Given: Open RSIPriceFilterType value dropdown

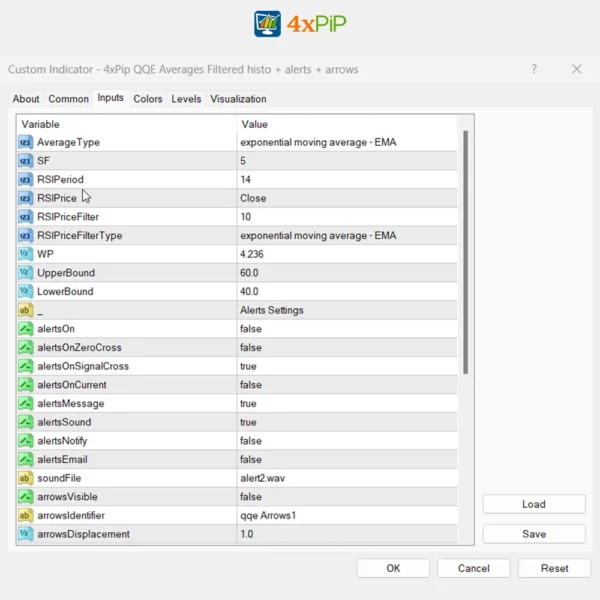Looking at the screenshot, I should (318, 236).
